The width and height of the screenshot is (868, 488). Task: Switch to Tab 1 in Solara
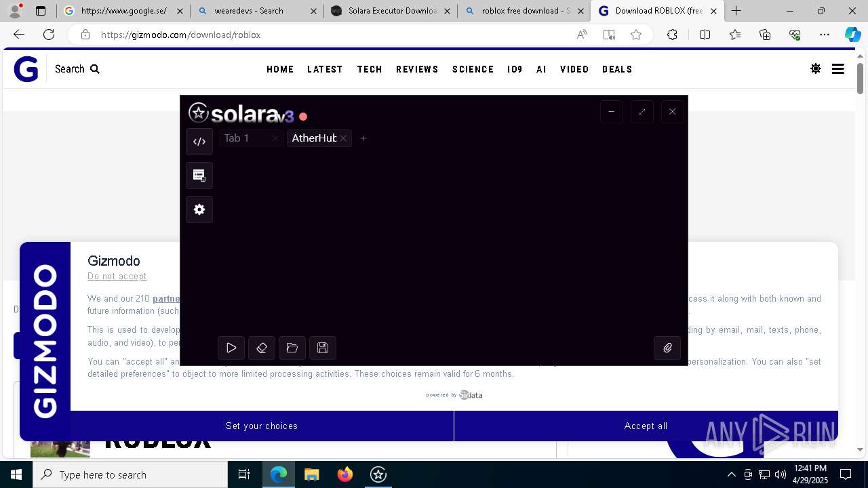237,138
